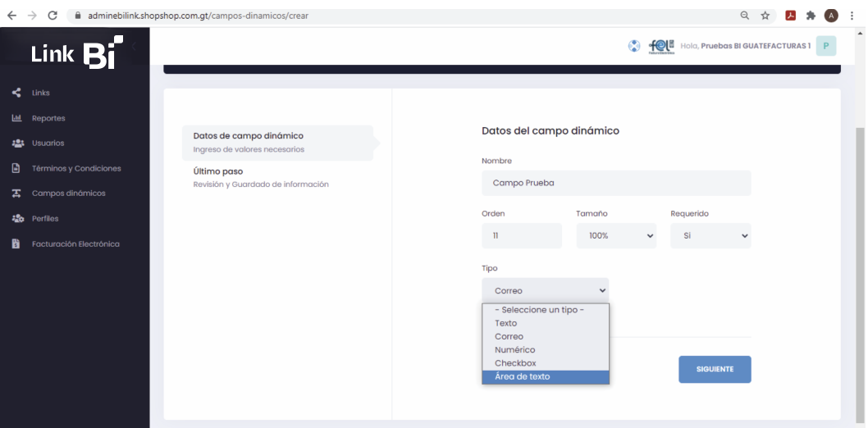
Task: Click the Orden input field
Action: pos(521,235)
